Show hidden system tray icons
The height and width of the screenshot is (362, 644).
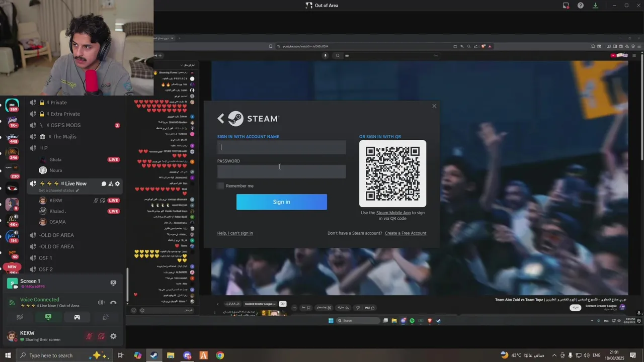[554, 355]
